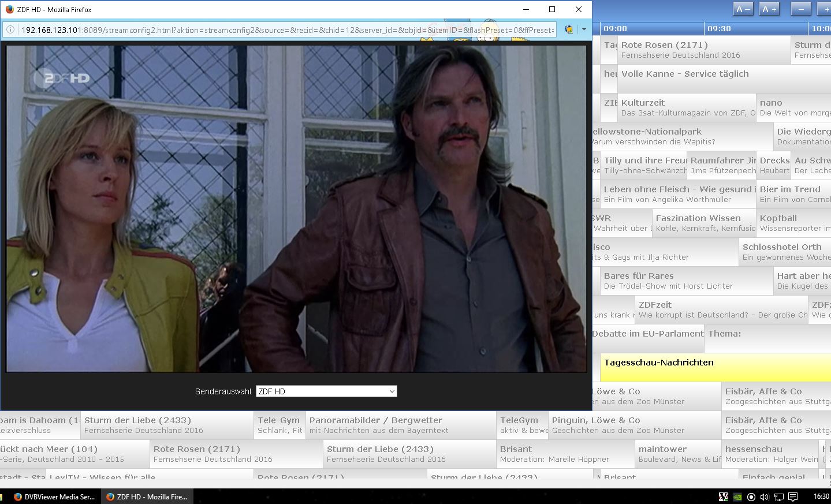831x504 pixels.
Task: Select Debatte im EU-Parlament programme entry
Action: tap(648, 338)
